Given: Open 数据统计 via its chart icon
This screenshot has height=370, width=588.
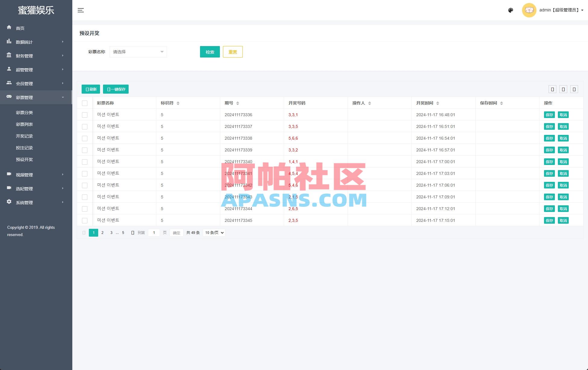Looking at the screenshot, I should pyautogui.click(x=9, y=42).
